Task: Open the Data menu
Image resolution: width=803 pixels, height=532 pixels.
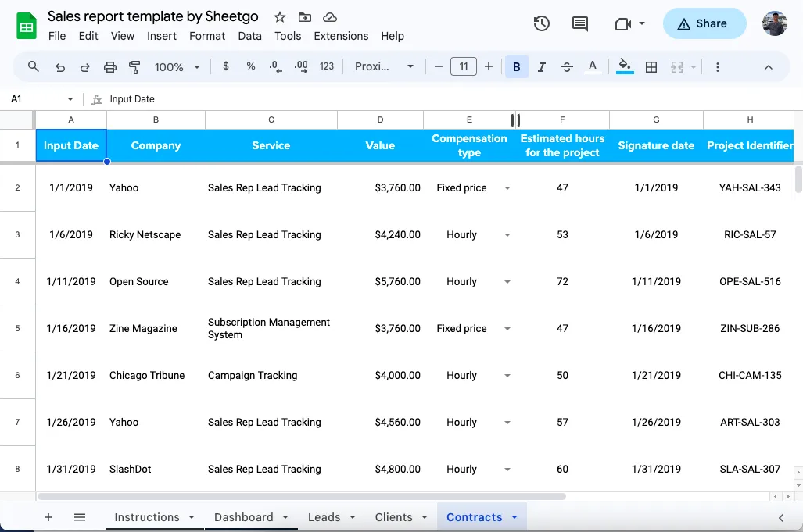Action: 250,36
